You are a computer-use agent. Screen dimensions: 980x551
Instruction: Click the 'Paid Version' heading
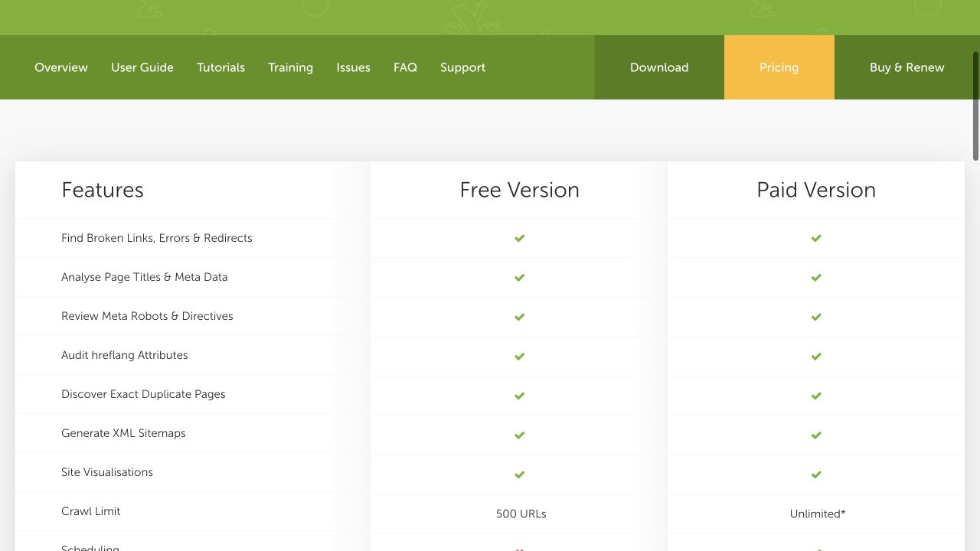(816, 190)
